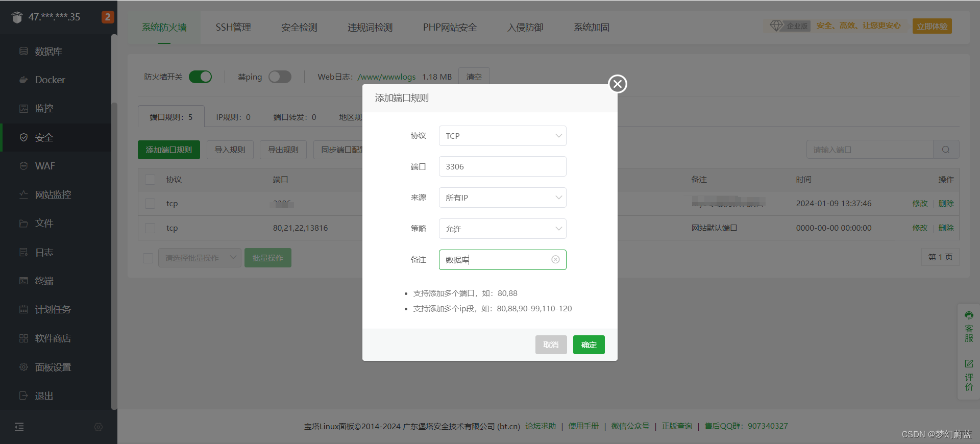Confirm the new port rule

tap(589, 344)
